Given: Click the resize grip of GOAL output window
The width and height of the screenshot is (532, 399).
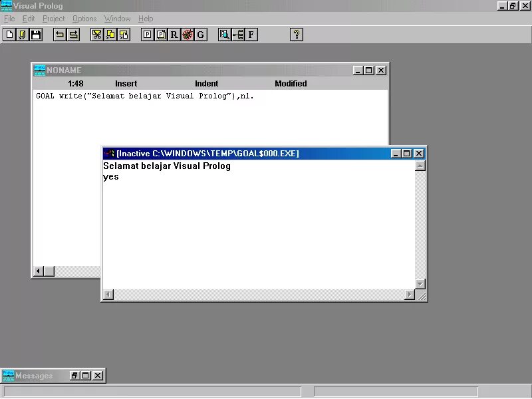Looking at the screenshot, I should (422, 296).
